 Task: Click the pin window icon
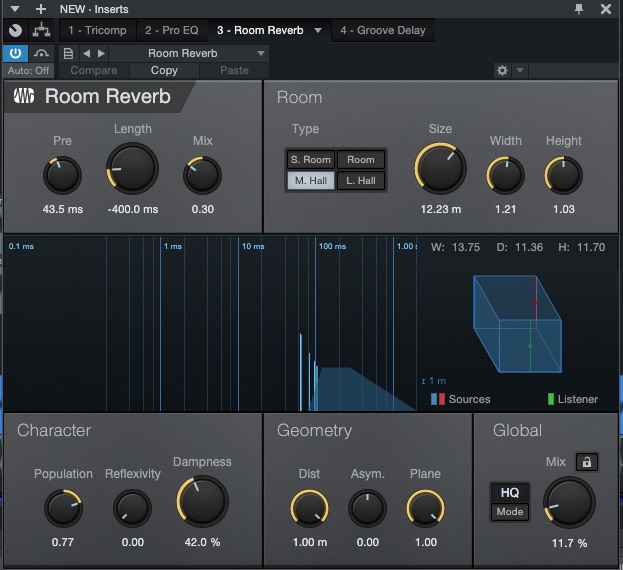(579, 9)
